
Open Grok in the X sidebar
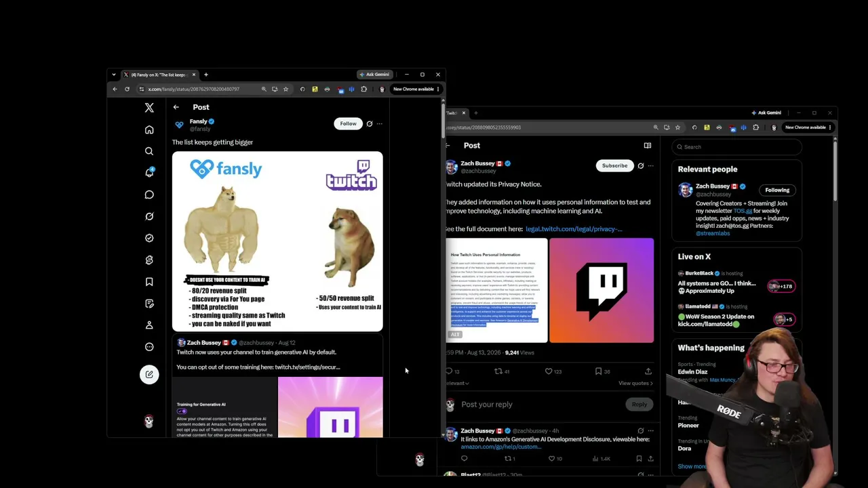click(x=149, y=216)
